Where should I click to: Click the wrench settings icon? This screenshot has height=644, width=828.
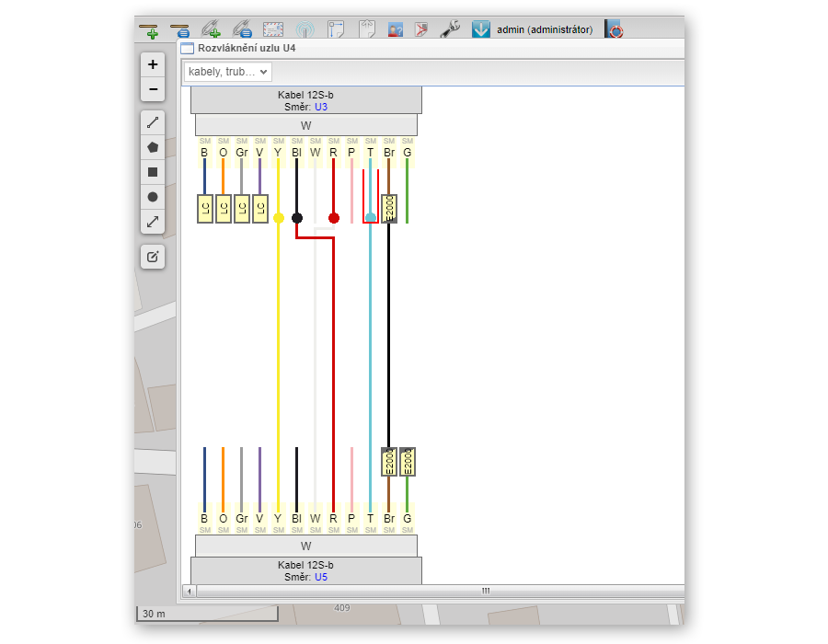click(450, 29)
